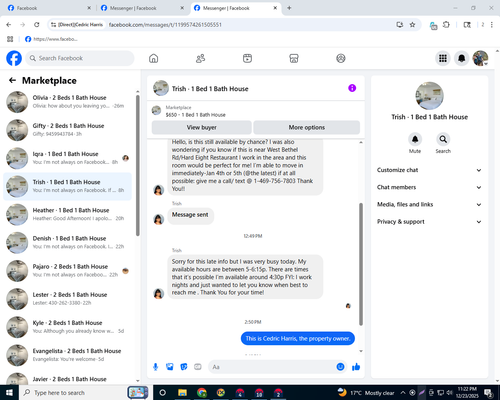500x400 pixels.
Task: Click the browser address bar URL
Action: tap(165, 25)
